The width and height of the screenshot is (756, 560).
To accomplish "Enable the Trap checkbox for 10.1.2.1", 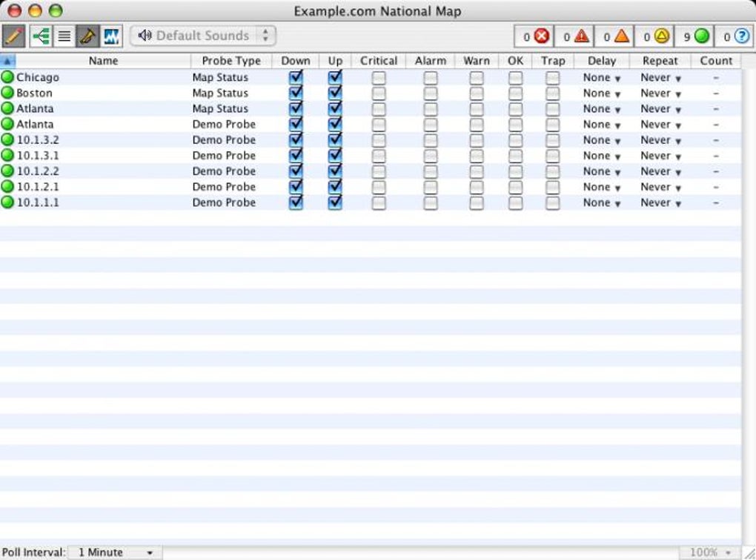I will click(552, 187).
